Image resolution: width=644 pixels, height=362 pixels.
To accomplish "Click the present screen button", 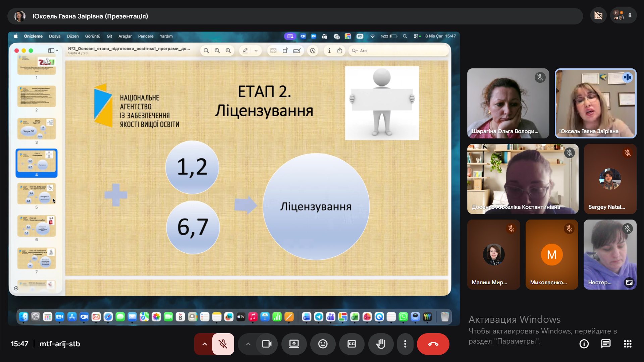I will point(294,344).
